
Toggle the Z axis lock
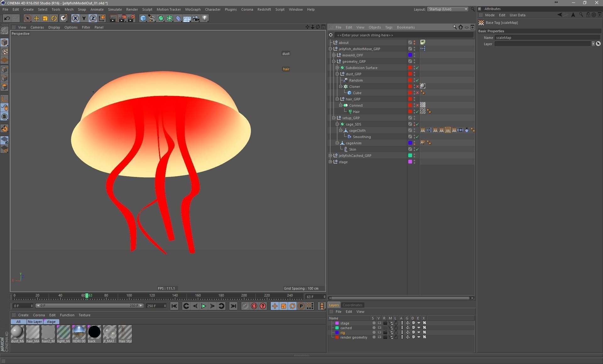[93, 18]
